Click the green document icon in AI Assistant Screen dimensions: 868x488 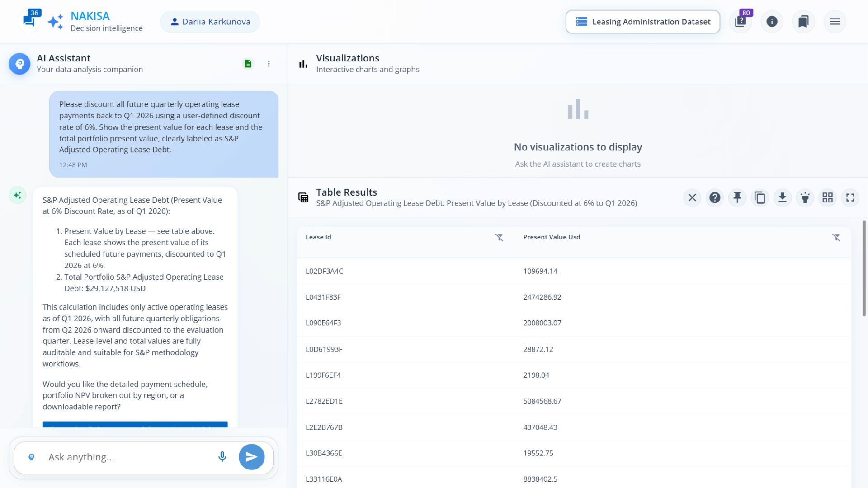click(248, 64)
